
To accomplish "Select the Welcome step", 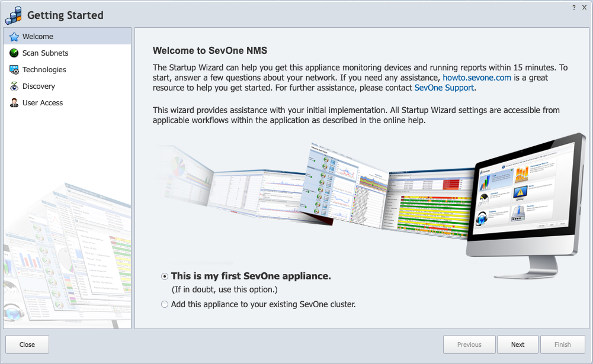I will click(68, 37).
